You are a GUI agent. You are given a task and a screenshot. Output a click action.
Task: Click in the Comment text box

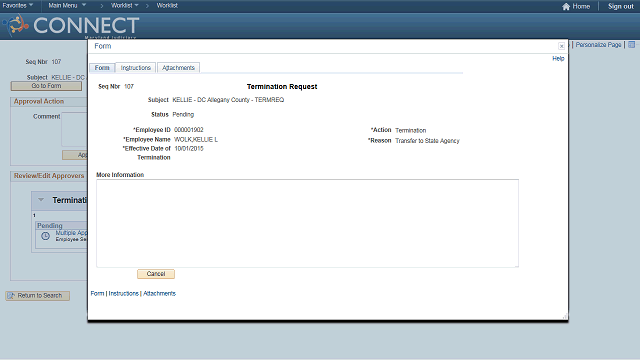[x=74, y=129]
